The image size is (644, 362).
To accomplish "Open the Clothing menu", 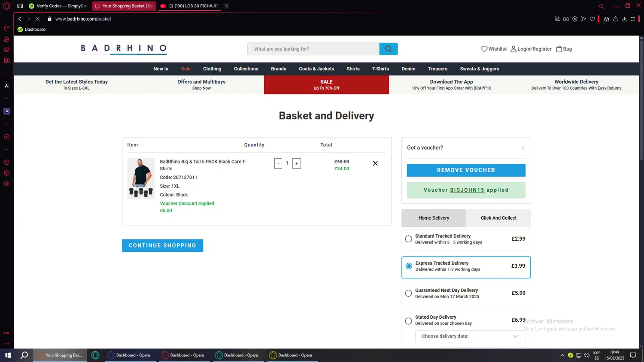I will pos(212,69).
